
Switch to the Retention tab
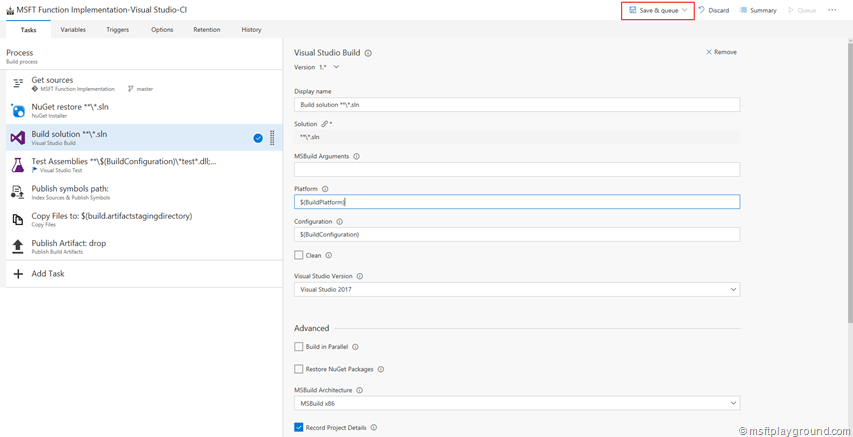coord(207,29)
